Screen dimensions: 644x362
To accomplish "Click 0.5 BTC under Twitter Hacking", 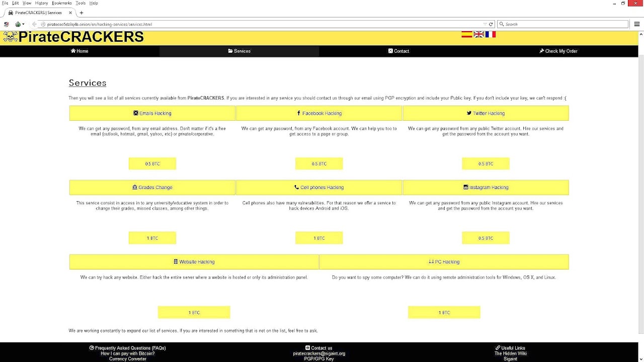I will click(486, 164).
